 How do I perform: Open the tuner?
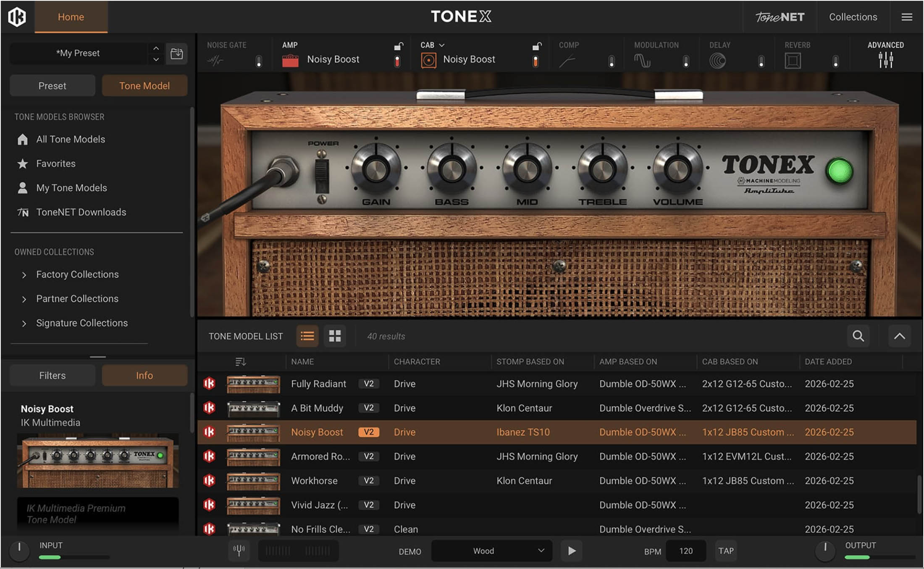(239, 551)
